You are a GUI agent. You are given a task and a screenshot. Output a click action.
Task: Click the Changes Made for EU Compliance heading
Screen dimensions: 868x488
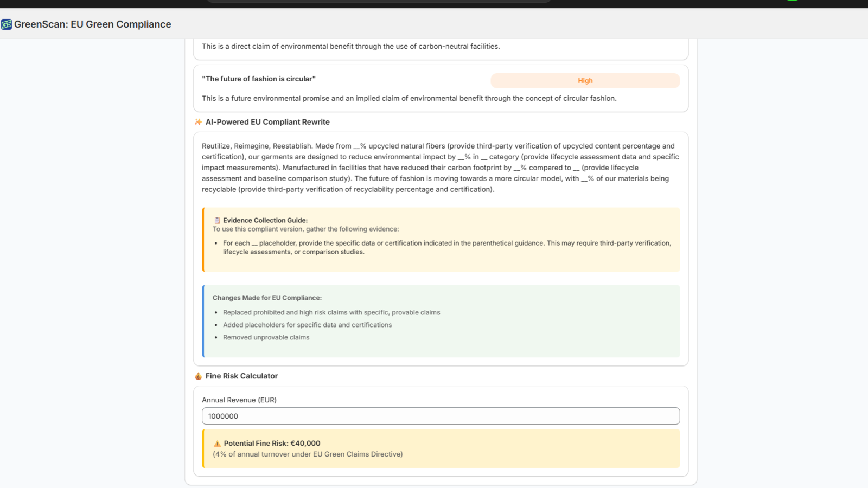(x=267, y=298)
